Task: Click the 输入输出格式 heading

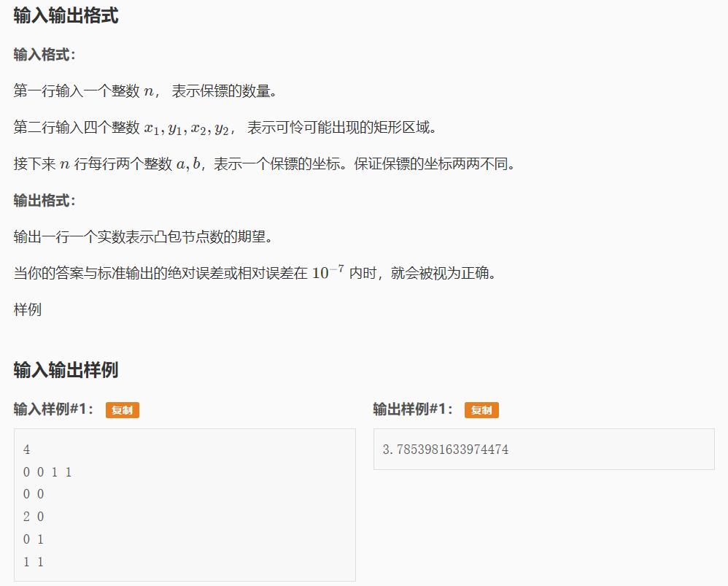Action: pos(66,17)
